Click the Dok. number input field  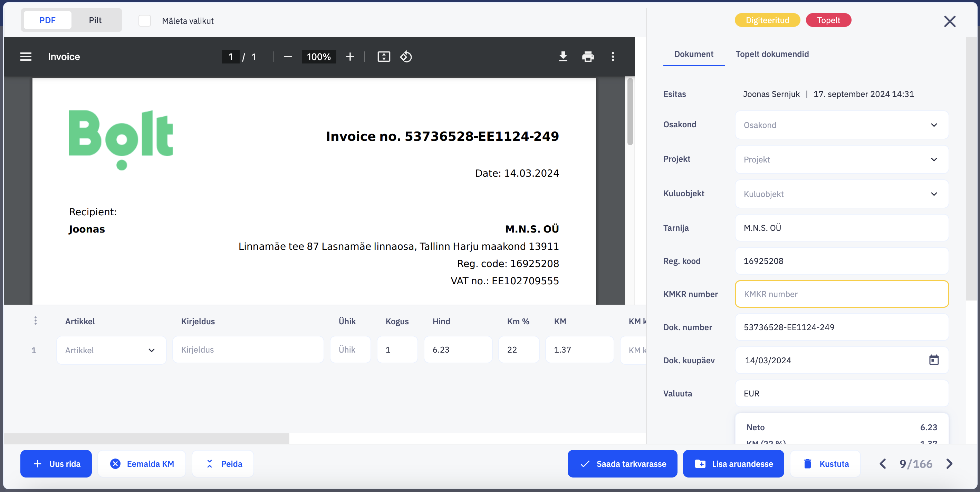(842, 327)
